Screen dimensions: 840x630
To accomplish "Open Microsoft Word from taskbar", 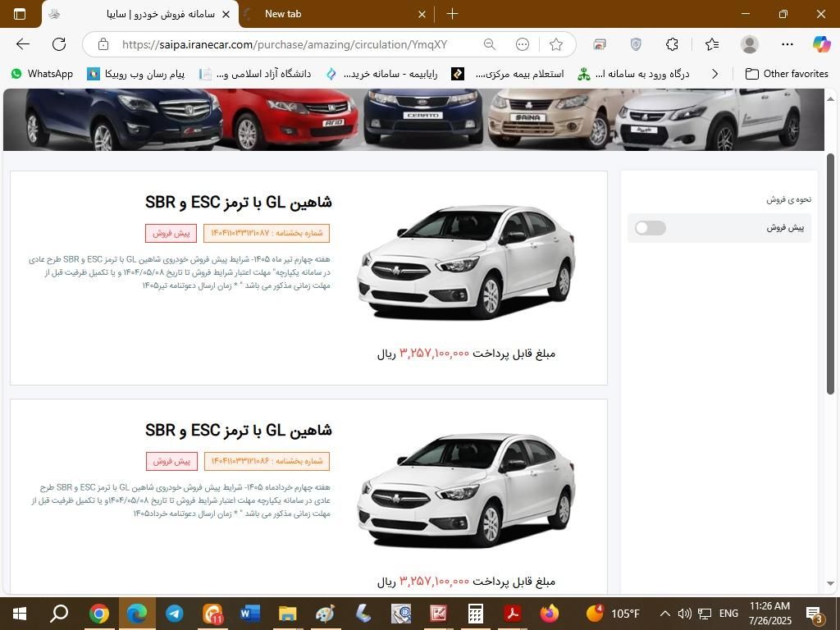I will [249, 614].
